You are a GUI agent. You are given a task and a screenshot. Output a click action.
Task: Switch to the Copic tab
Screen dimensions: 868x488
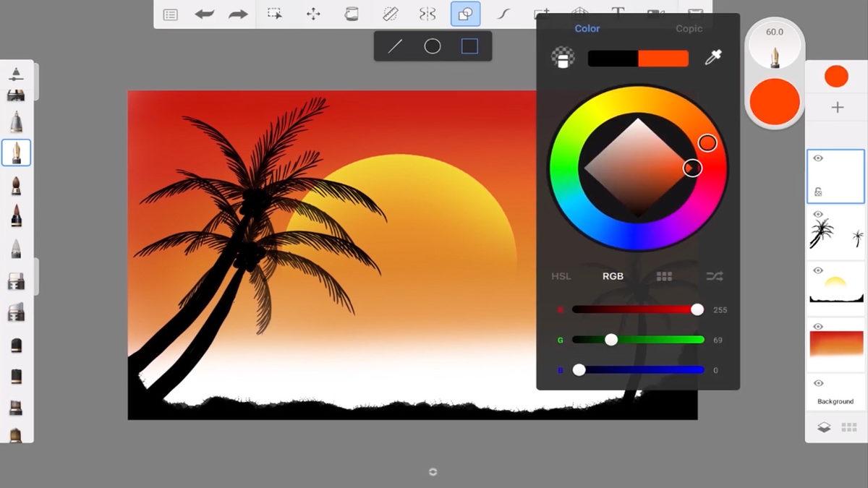click(689, 29)
